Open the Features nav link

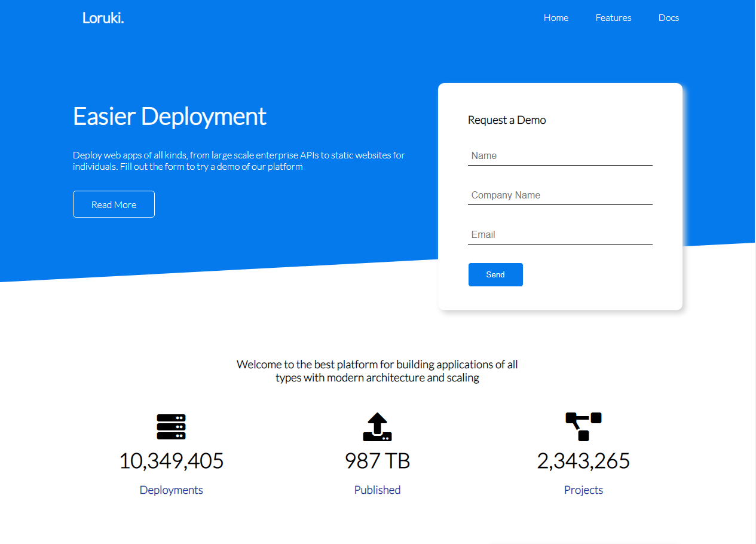(x=613, y=18)
